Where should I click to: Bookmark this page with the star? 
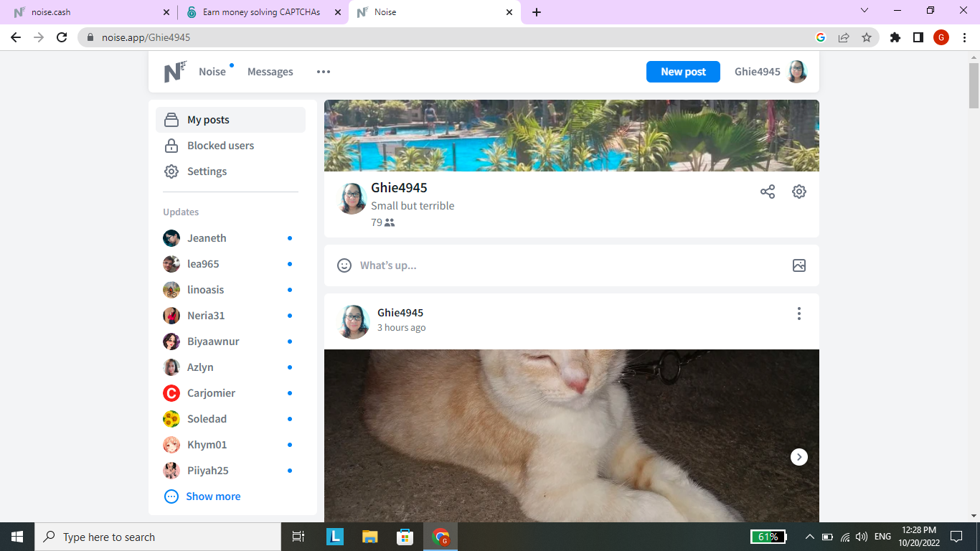point(867,37)
